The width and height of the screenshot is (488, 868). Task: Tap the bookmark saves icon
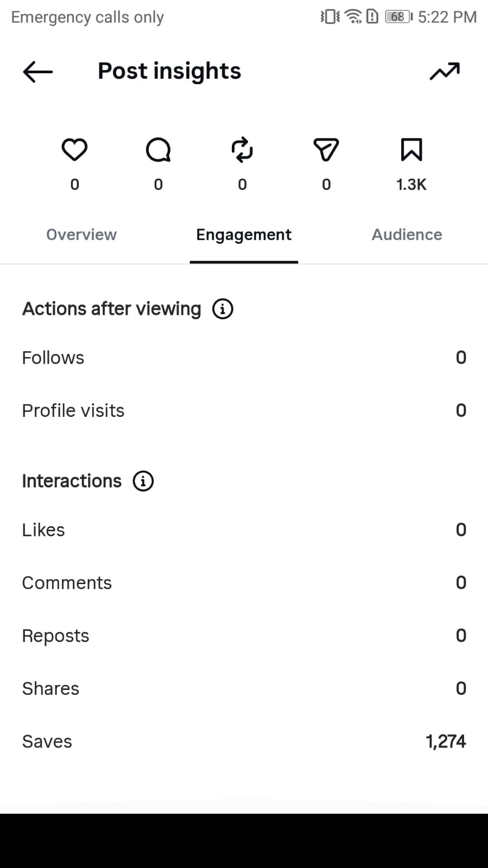pyautogui.click(x=411, y=150)
